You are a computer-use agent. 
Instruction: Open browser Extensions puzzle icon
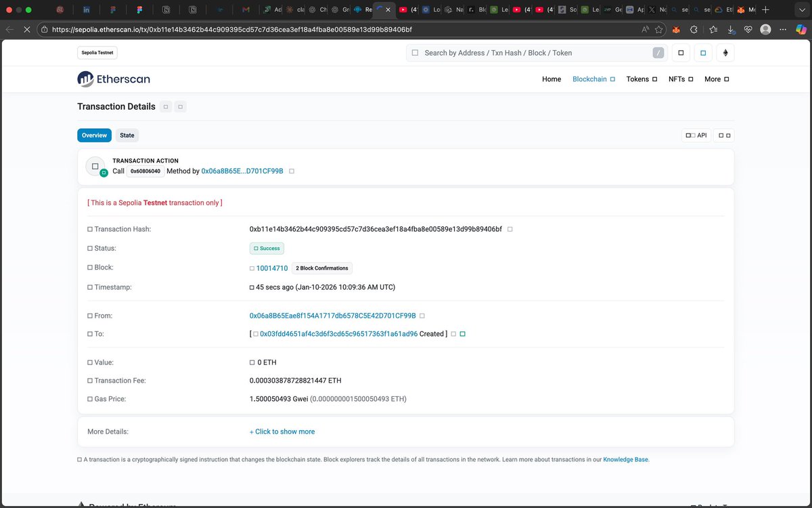click(x=694, y=30)
